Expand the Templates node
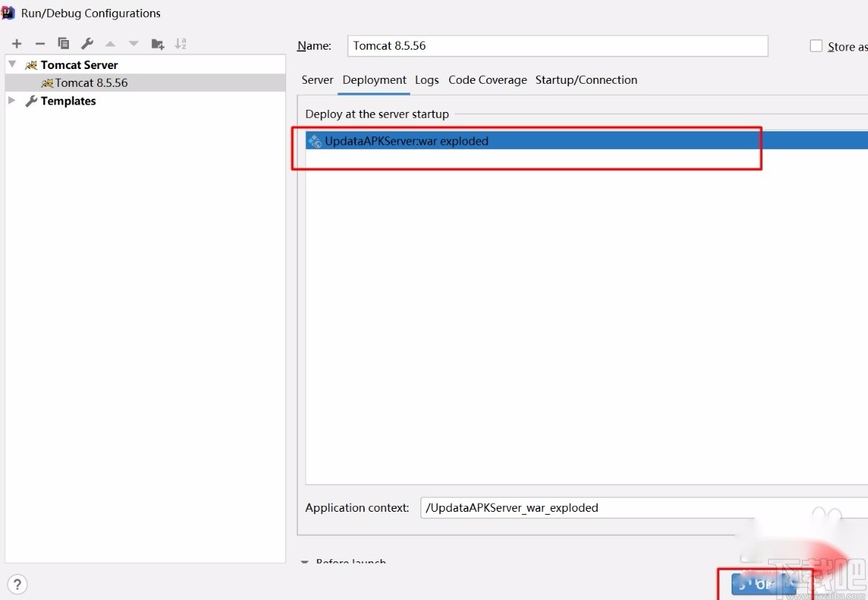868x600 pixels. pyautogui.click(x=11, y=101)
